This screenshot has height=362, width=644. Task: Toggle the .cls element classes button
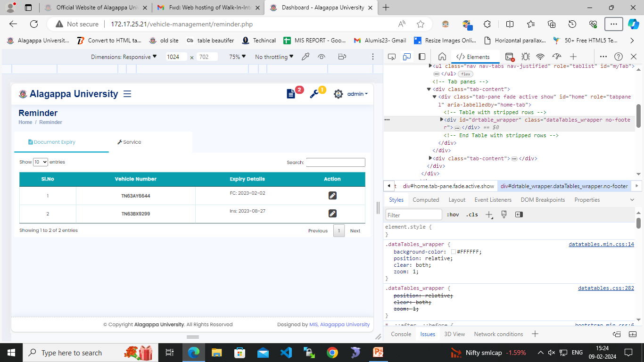(x=472, y=215)
